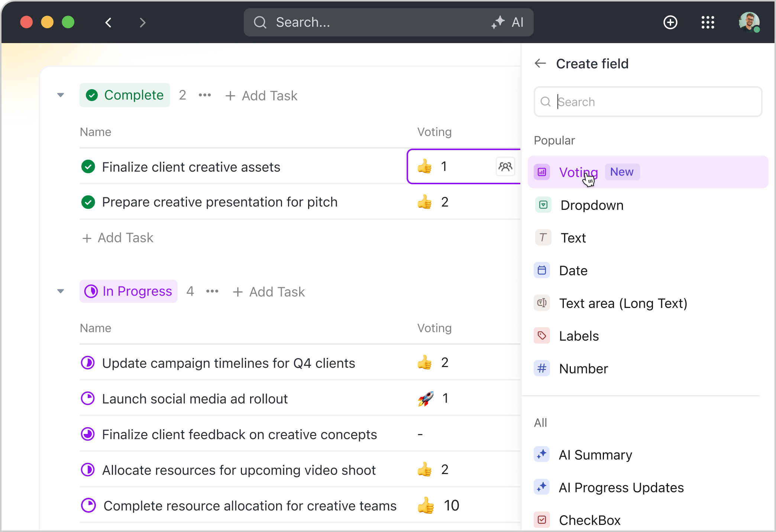The height and width of the screenshot is (532, 776).
Task: Click the thumbs-up on Prepare creative presentation
Action: 424,202
